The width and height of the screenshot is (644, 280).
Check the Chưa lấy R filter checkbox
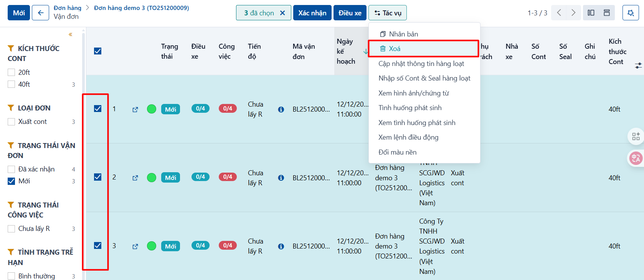click(x=12, y=229)
